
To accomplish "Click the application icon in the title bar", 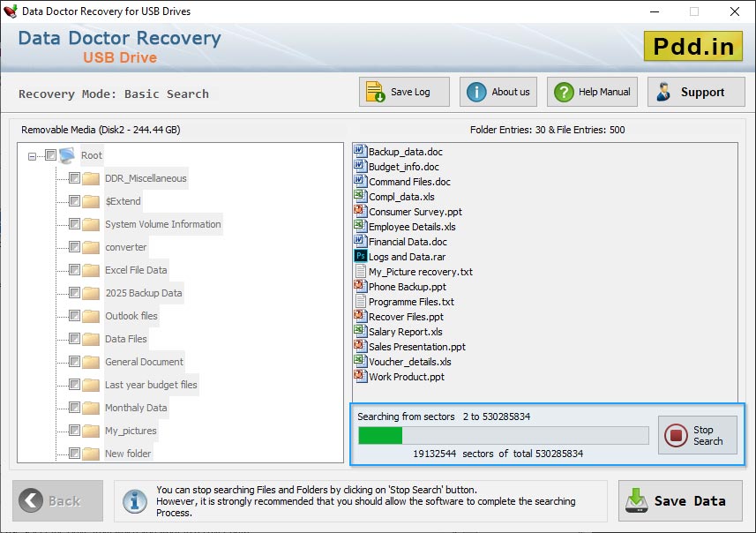I will point(10,11).
